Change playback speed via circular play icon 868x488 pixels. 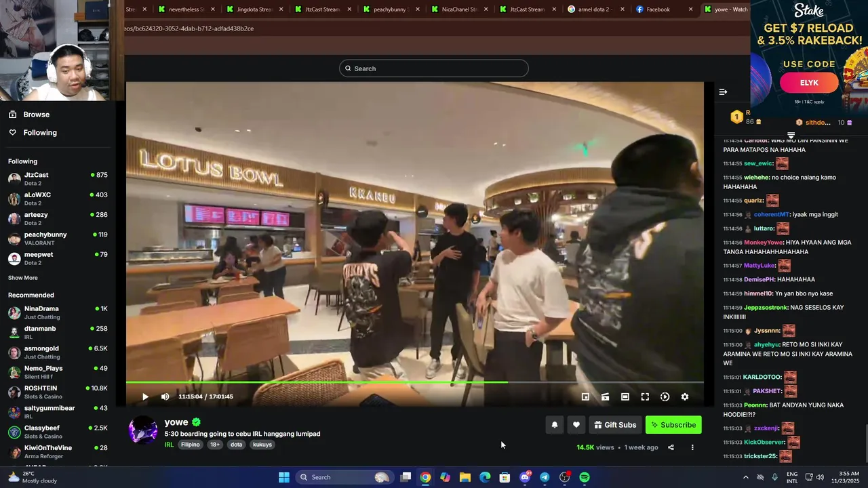tap(665, 396)
